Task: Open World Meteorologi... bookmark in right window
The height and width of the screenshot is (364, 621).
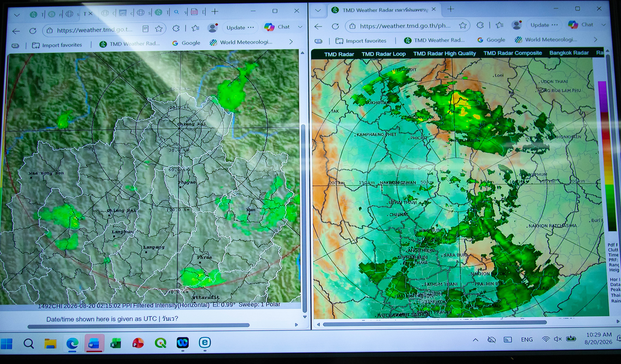Action: click(546, 40)
